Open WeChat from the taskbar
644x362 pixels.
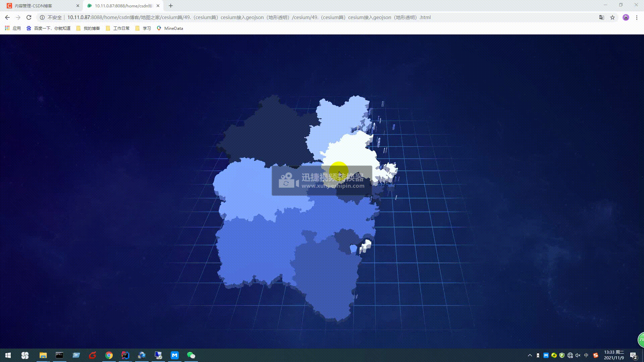click(x=191, y=355)
